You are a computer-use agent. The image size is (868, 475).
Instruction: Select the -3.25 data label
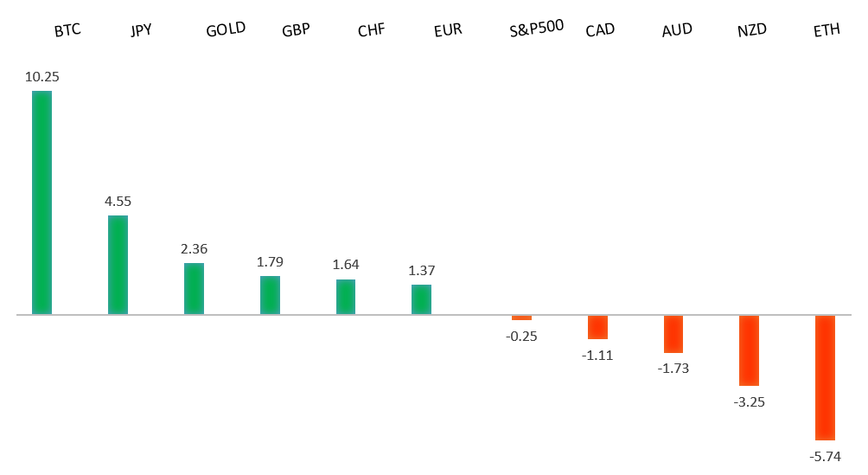(749, 402)
